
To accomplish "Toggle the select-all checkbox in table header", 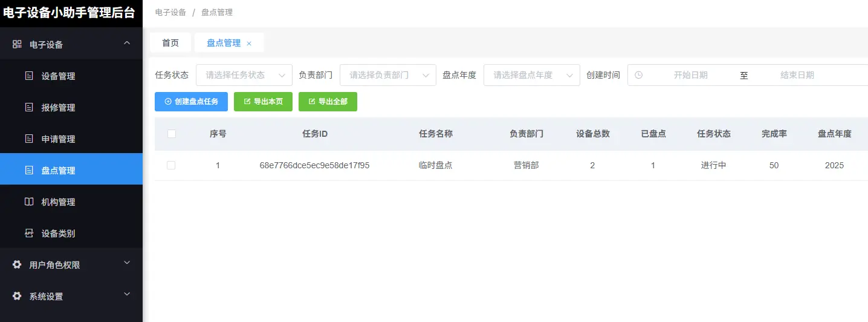I will click(x=171, y=134).
